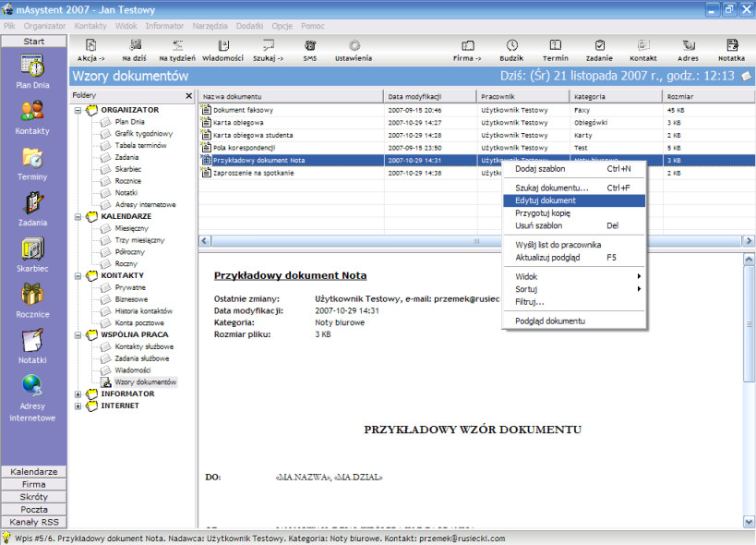Open the Kanały RSS sidebar group
Screen dimensions: 756x545
click(34, 522)
